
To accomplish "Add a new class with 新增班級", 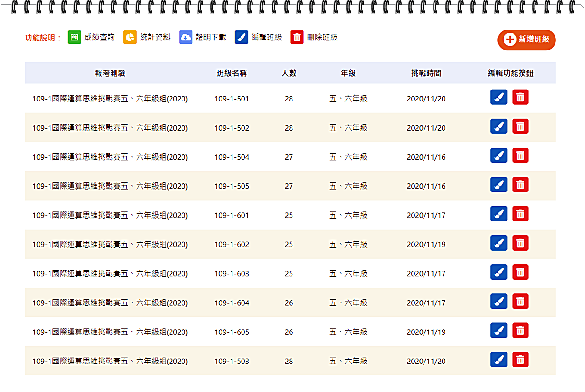I will (x=526, y=40).
